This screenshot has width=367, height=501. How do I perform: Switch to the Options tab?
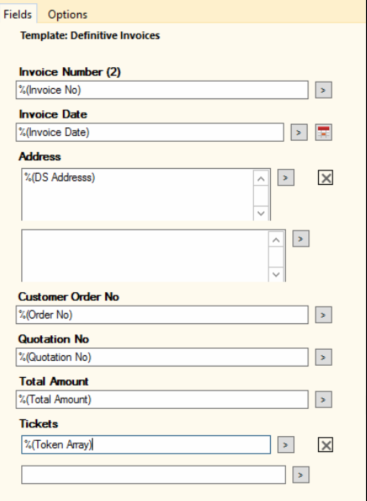point(68,15)
